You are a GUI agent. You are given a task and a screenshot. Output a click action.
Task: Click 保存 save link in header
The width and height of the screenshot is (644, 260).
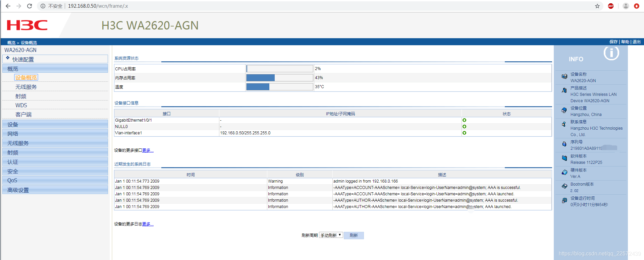pyautogui.click(x=613, y=42)
